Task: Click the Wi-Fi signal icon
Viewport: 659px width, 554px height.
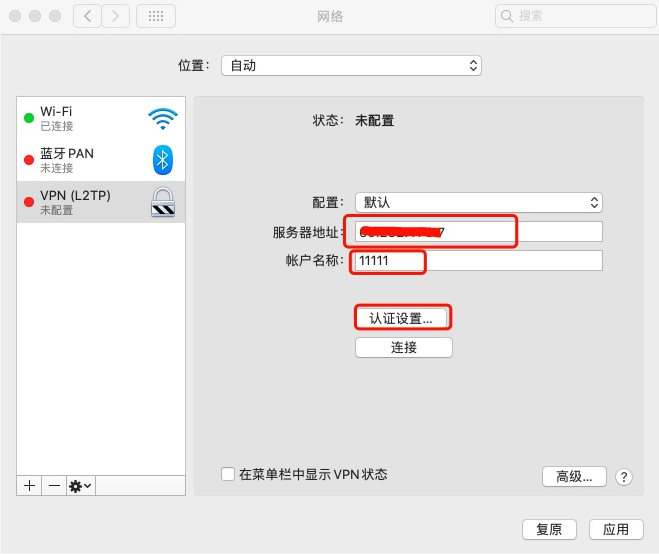Action: click(163, 119)
